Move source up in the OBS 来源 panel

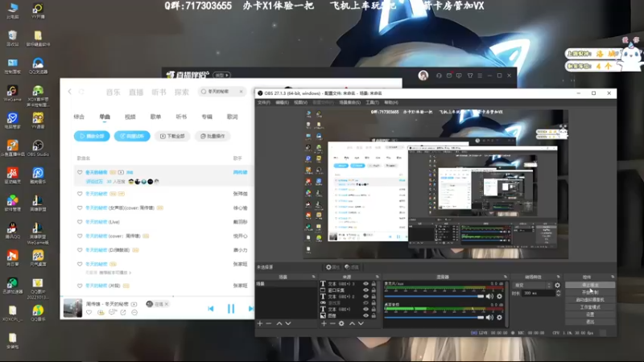click(x=352, y=323)
